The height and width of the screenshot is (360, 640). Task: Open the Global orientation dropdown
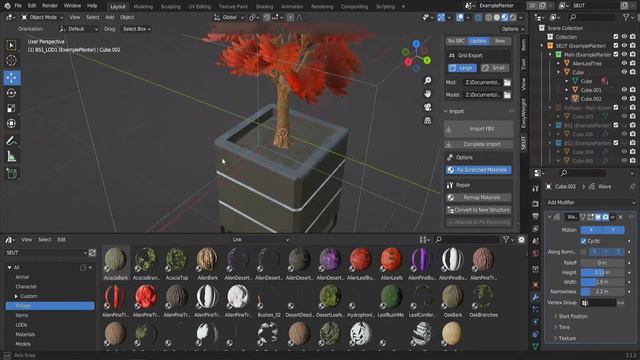click(x=229, y=18)
